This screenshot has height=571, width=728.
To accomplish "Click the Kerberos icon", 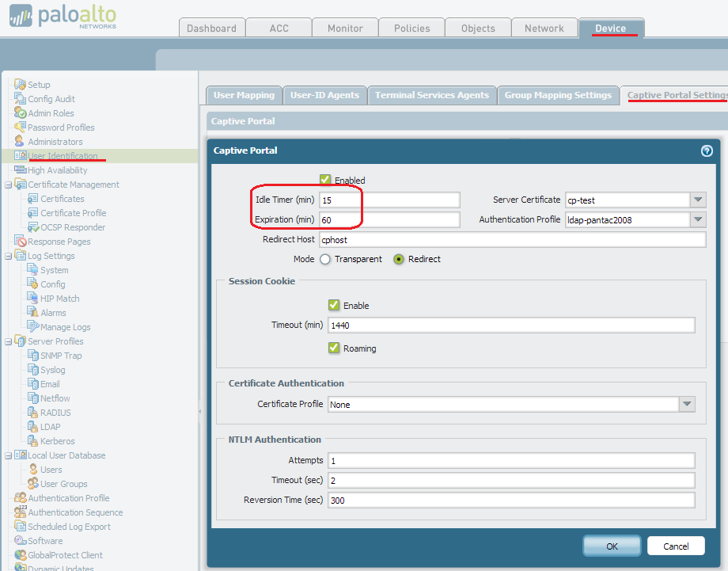I will (32, 440).
